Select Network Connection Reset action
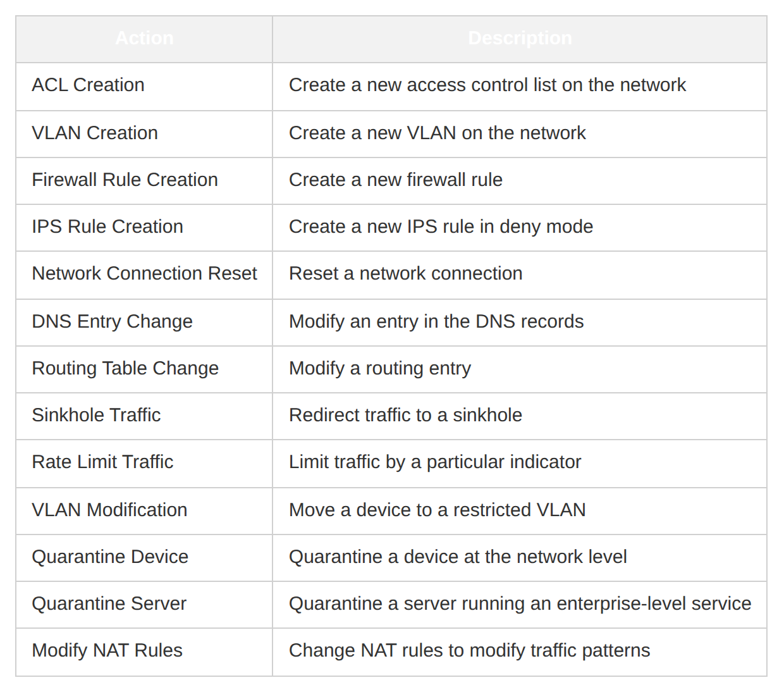This screenshot has height=692, width=784. coord(144,273)
